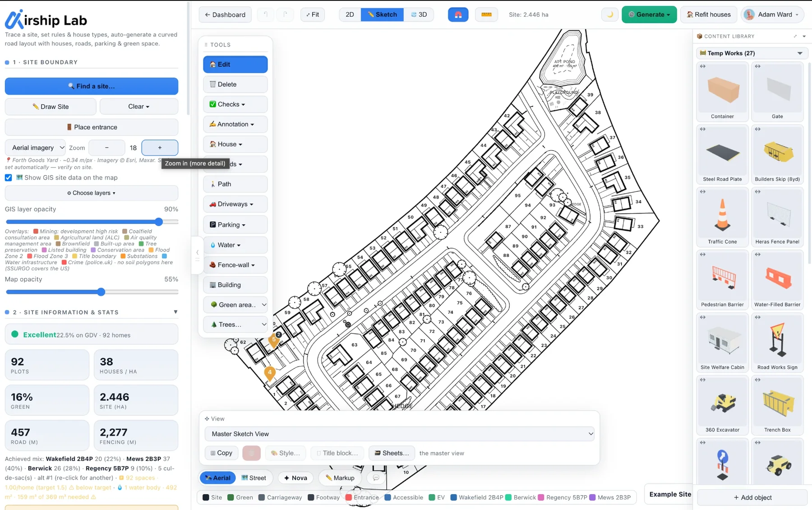812x510 pixels.
Task: Pick the Site Welfare Cabin object
Action: [x=722, y=343]
